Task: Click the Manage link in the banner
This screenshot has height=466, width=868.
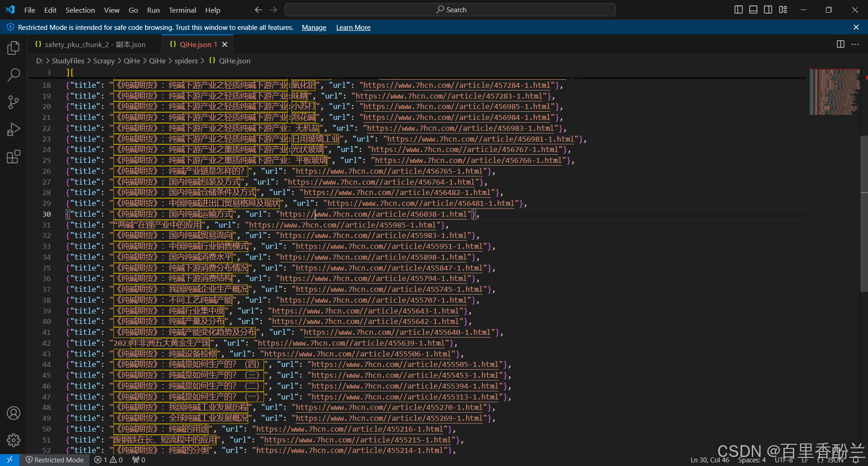Action: click(314, 28)
